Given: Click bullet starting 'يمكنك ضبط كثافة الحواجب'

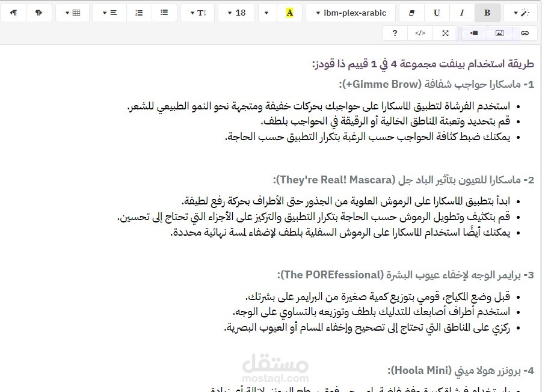Looking at the screenshot, I should pos(368,137).
